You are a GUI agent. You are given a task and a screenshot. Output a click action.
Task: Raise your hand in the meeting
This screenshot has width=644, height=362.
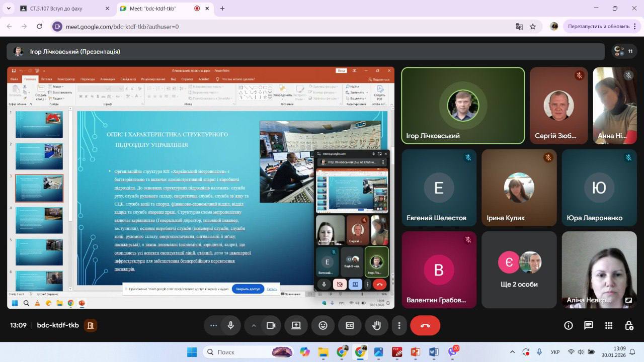pyautogui.click(x=376, y=325)
